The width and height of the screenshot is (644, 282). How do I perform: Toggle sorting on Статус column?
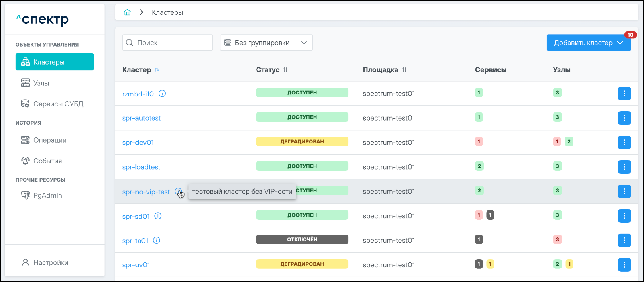pos(285,70)
